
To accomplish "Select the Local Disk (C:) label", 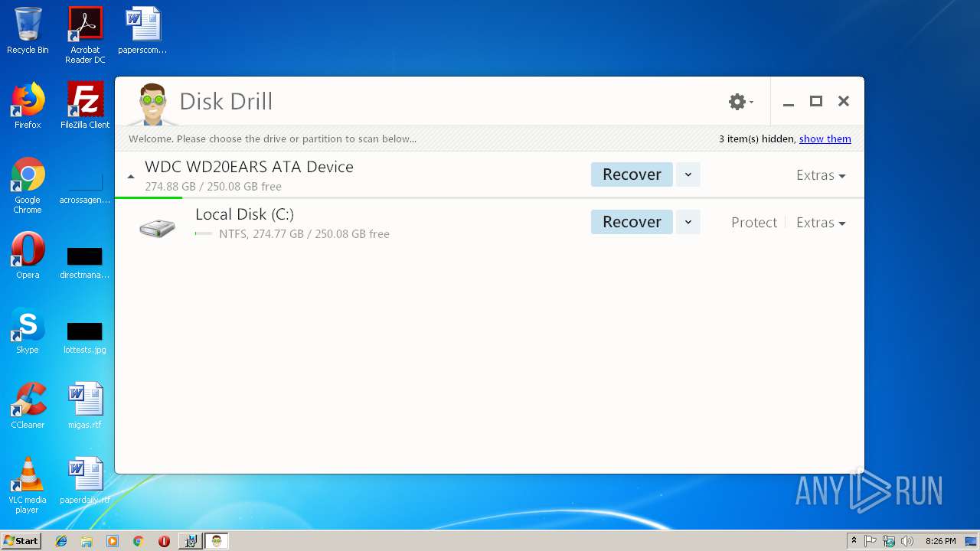I will click(244, 214).
